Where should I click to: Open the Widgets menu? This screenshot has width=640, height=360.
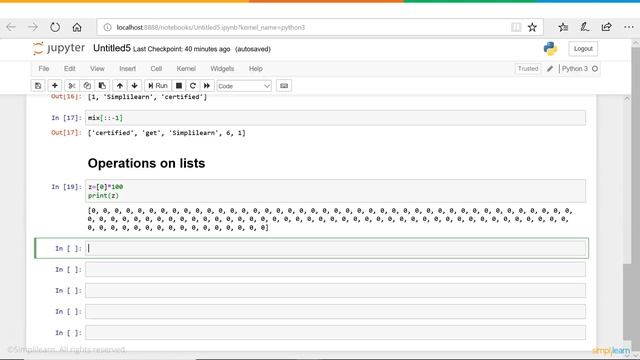pos(222,69)
